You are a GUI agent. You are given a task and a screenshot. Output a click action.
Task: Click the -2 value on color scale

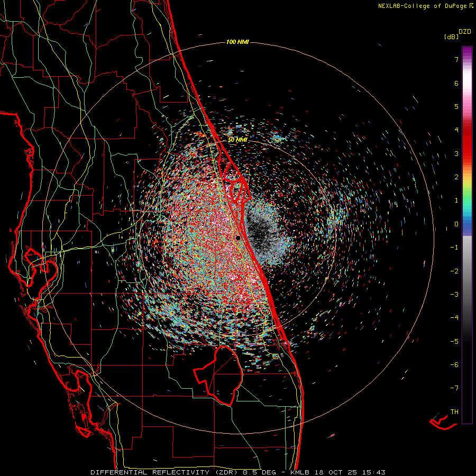(x=454, y=271)
